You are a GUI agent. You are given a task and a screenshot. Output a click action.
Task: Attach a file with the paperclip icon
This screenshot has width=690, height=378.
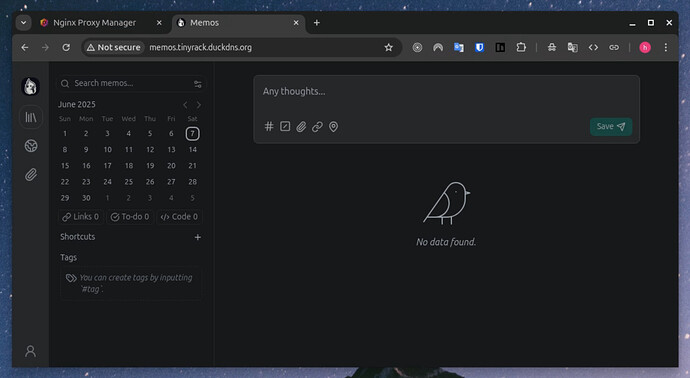(x=301, y=127)
